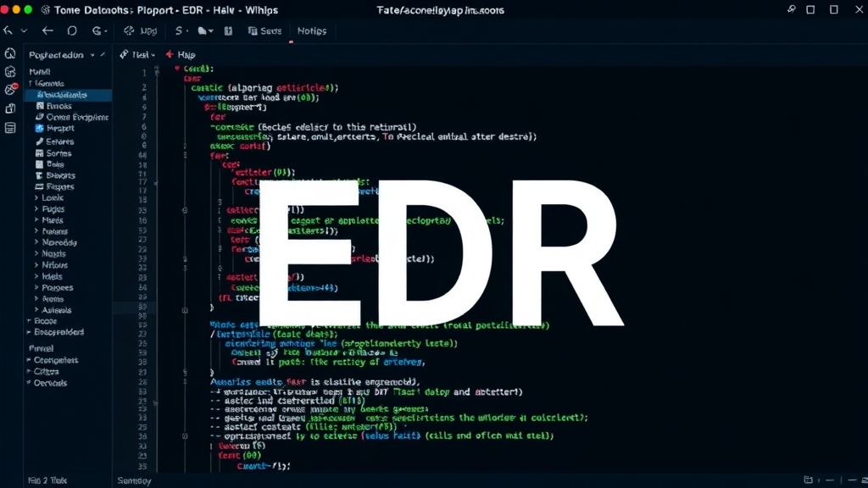Switch to the 'Notigs' tab
The width and height of the screenshot is (868, 488).
(312, 31)
